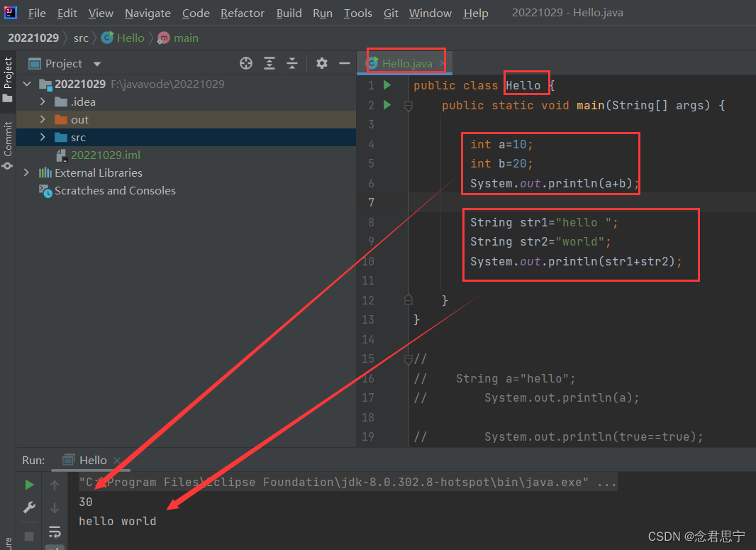Click Scratches and Consoles in Project panel

coord(114,190)
